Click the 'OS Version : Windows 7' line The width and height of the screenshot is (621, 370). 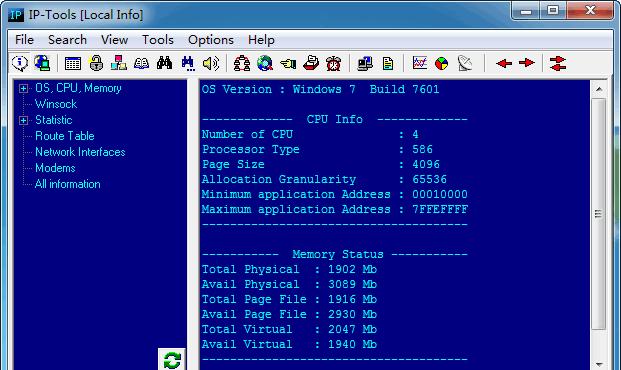tap(320, 89)
